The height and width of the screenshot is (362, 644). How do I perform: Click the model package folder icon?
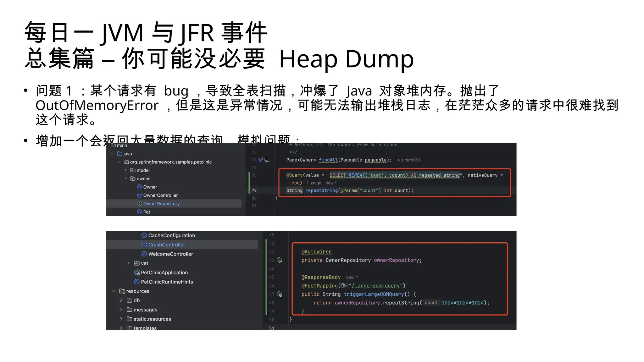coord(133,170)
